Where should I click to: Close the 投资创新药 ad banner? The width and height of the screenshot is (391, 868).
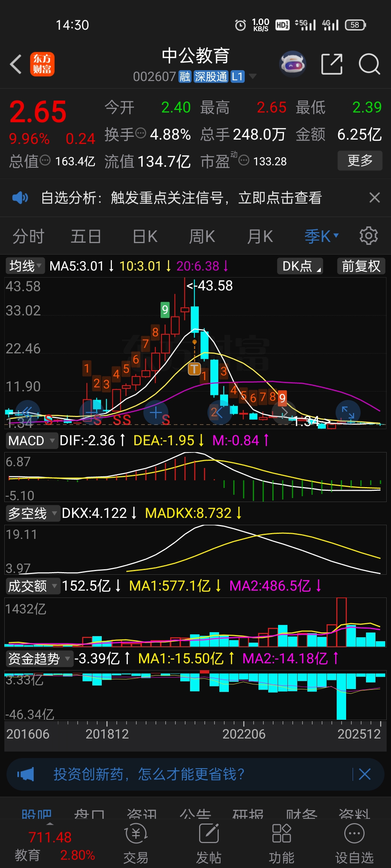[x=365, y=774]
